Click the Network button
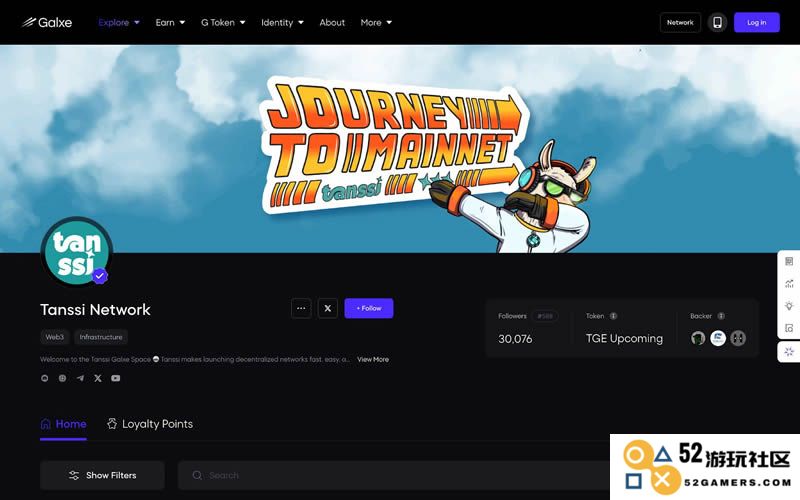Image resolution: width=800 pixels, height=500 pixels. (x=680, y=22)
